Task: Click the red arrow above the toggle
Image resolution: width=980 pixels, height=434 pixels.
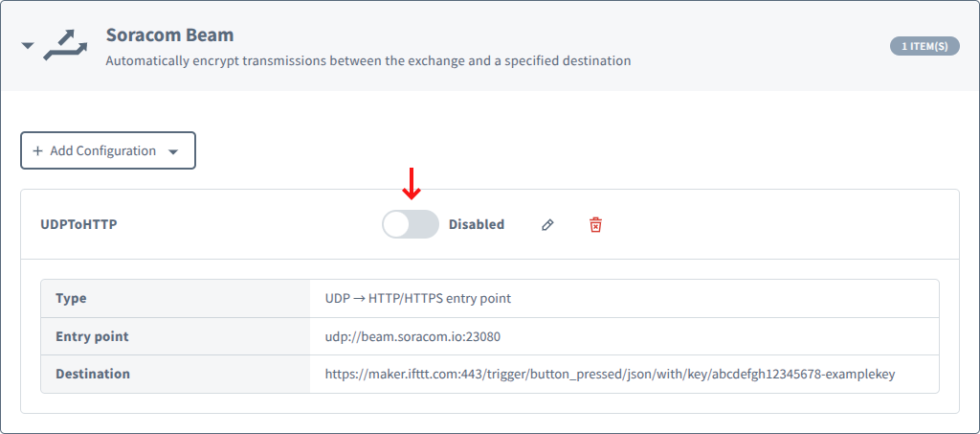Action: (x=412, y=184)
